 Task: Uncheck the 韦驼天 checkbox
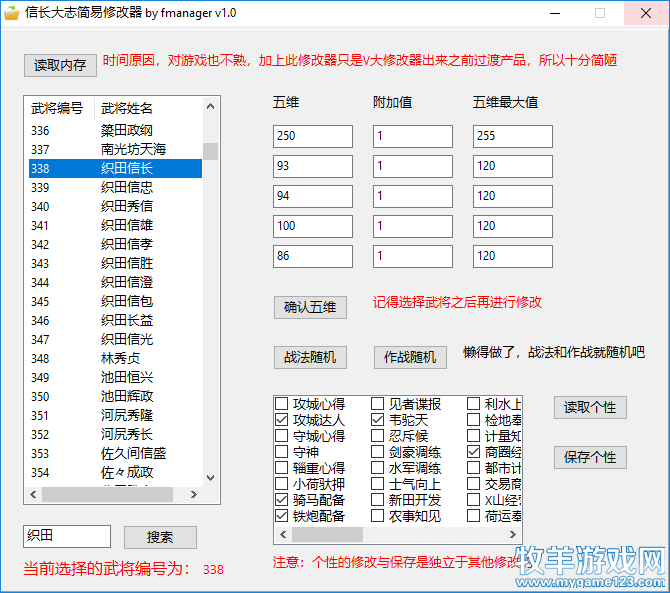pyautogui.click(x=377, y=420)
